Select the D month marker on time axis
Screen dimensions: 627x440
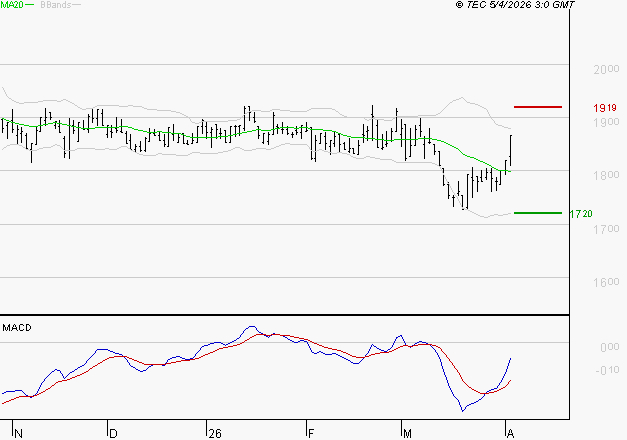pos(112,434)
